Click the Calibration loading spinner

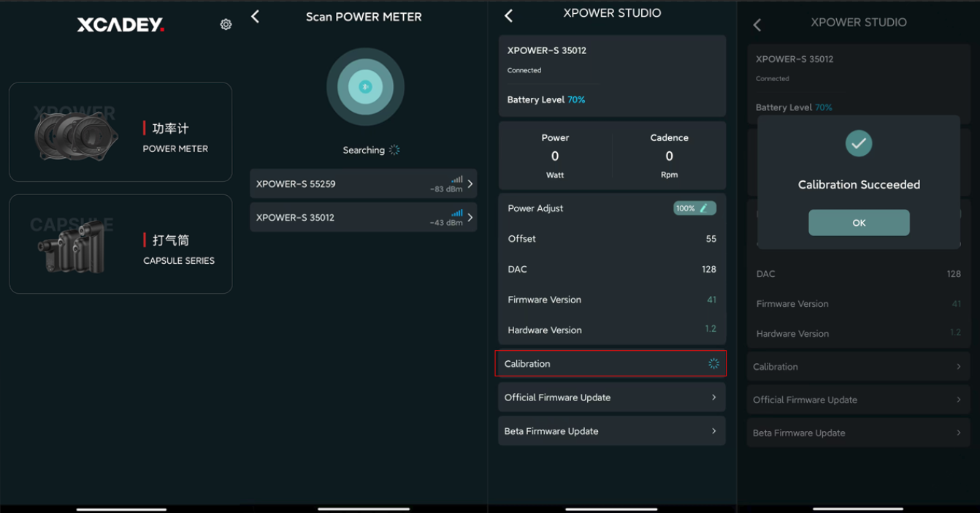[x=713, y=364]
